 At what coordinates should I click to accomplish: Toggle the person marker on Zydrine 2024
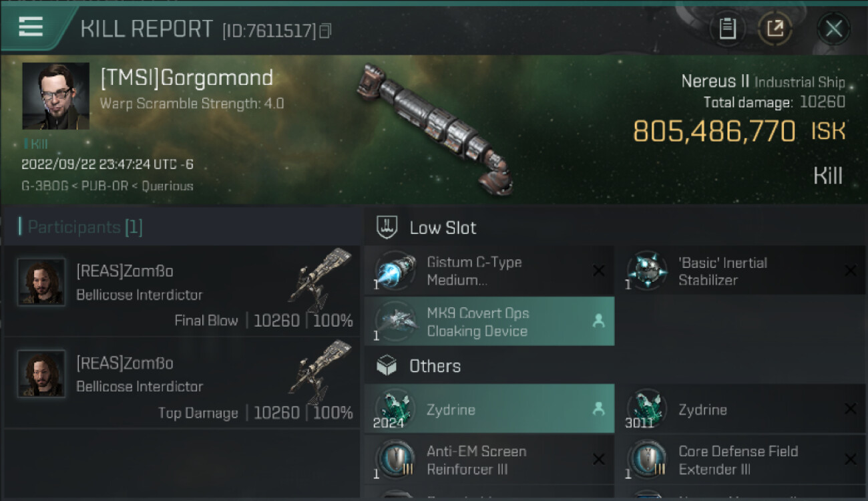598,409
